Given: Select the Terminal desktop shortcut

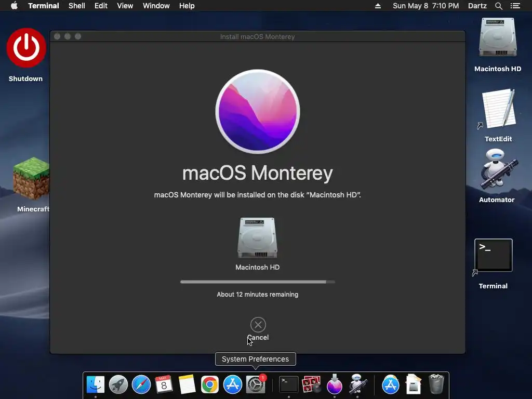Looking at the screenshot, I should [x=493, y=256].
